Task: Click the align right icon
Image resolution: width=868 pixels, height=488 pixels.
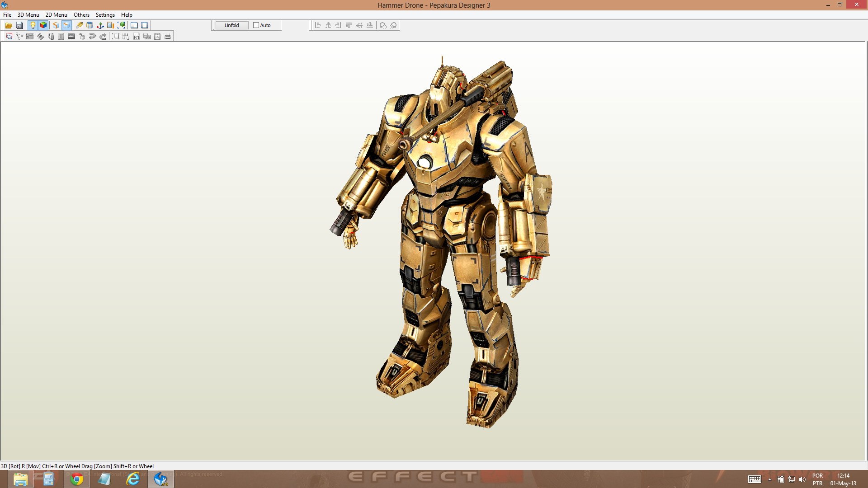Action: (339, 25)
